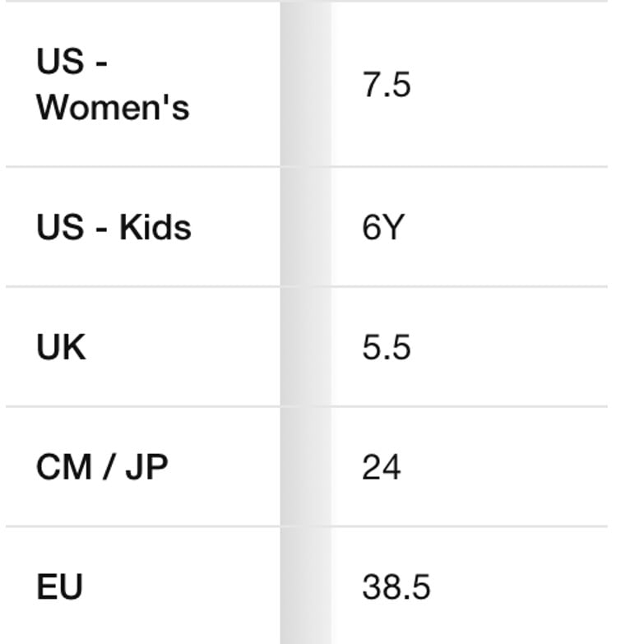The image size is (644, 644).
Task: Select the "US - Kids" row label
Action: click(114, 227)
